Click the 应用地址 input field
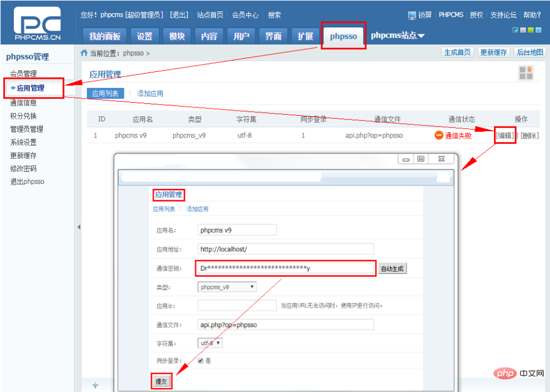Screen dimensions: 550x392 click(286, 249)
